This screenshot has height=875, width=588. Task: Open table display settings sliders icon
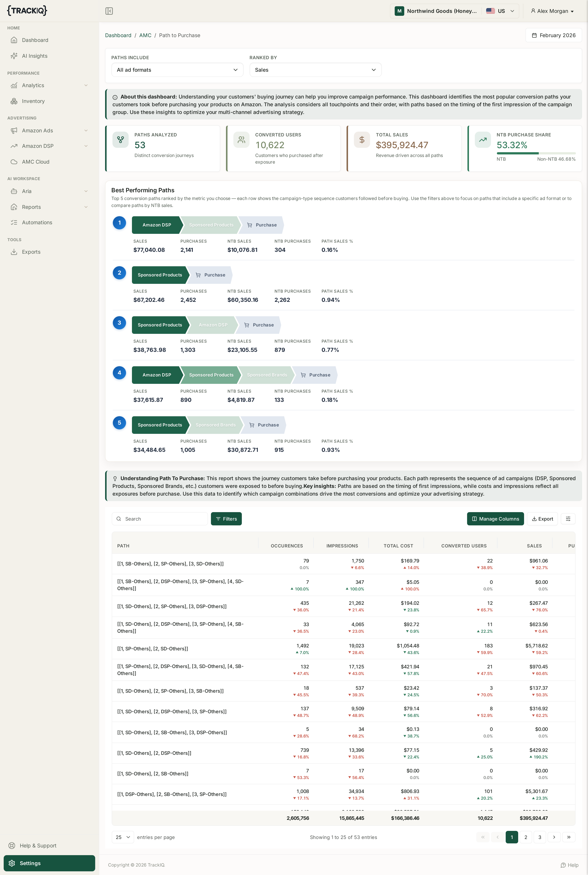click(x=568, y=519)
